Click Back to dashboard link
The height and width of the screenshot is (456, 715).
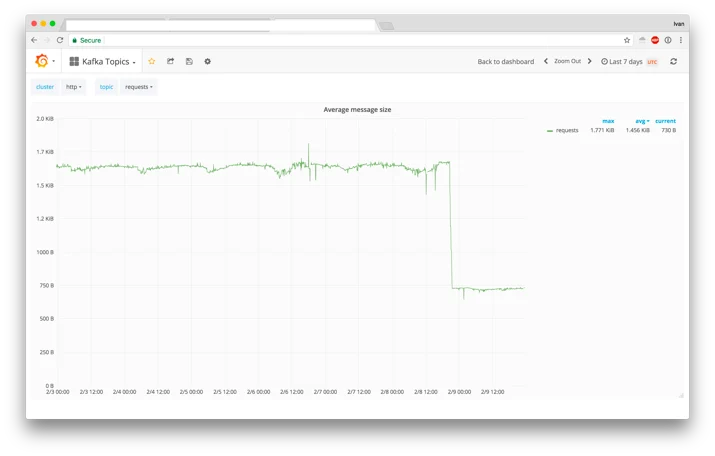point(505,62)
